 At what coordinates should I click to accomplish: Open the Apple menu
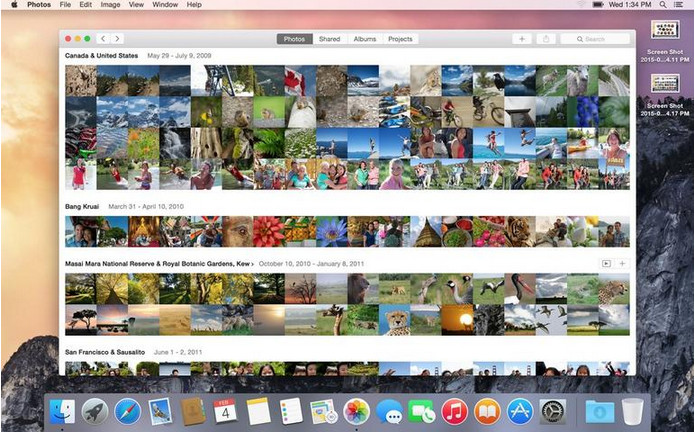[x=14, y=4]
